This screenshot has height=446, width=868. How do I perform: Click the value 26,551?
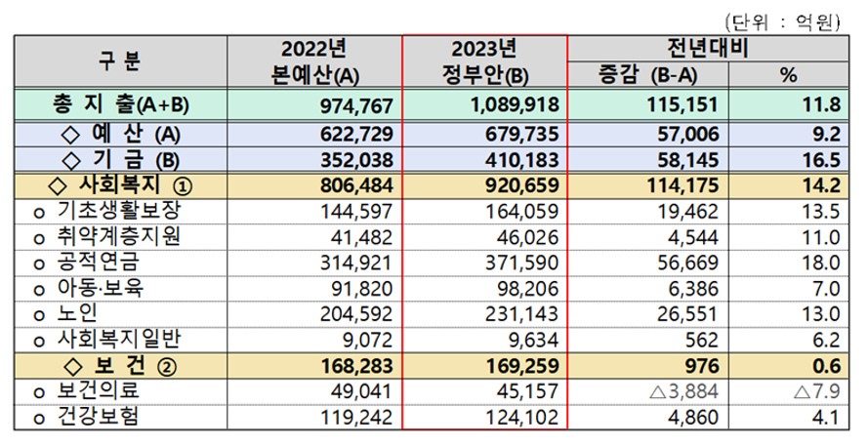(688, 314)
